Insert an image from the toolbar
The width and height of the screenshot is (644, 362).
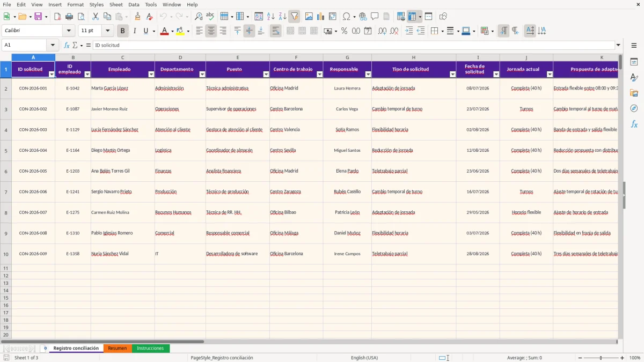tap(309, 17)
